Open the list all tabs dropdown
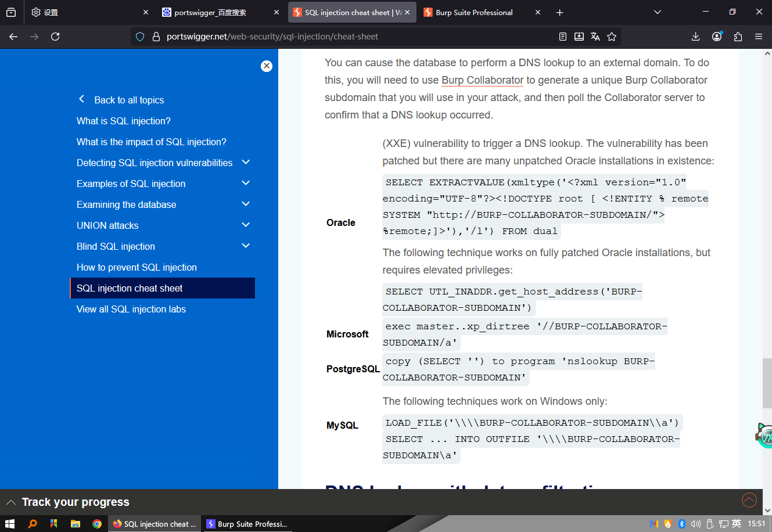The height and width of the screenshot is (532, 772). point(658,12)
